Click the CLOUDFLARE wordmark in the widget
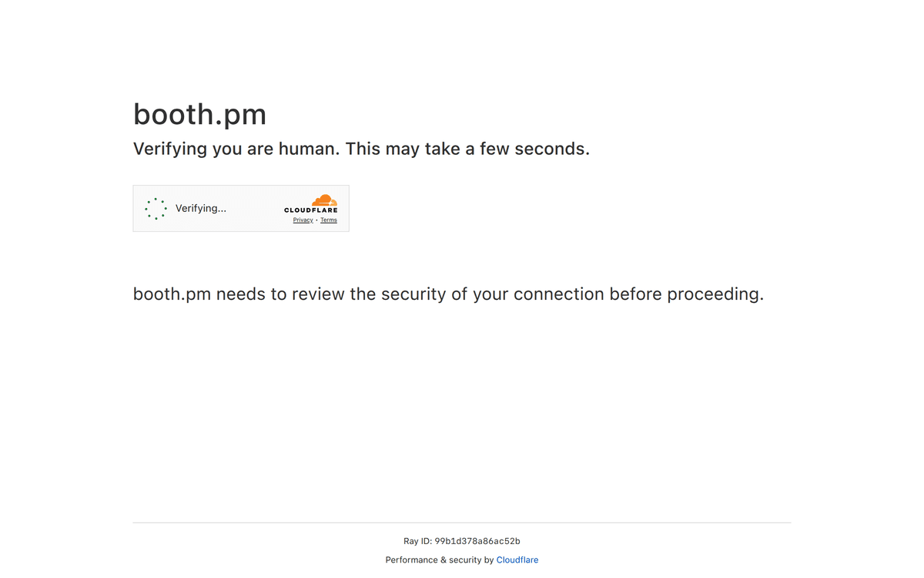This screenshot has height=578, width=924. [x=311, y=210]
